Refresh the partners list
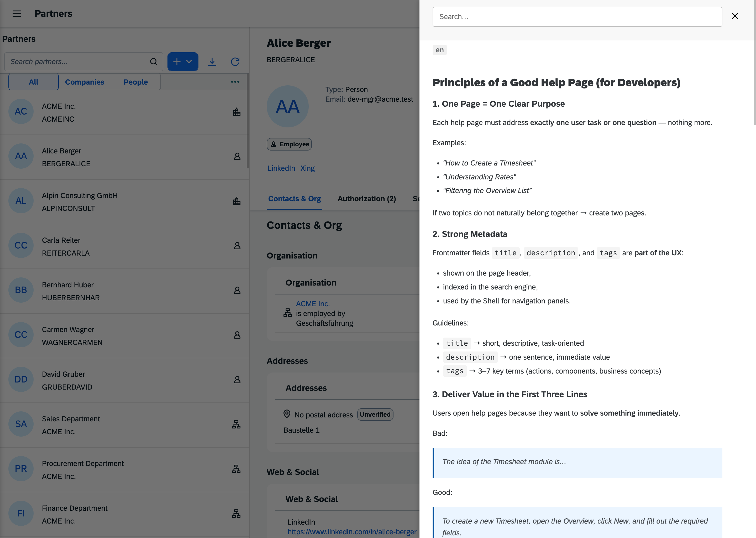The height and width of the screenshot is (538, 756). (235, 62)
